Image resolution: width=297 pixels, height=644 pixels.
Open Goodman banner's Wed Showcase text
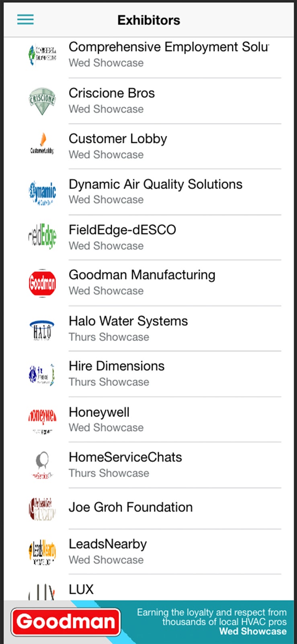(253, 632)
